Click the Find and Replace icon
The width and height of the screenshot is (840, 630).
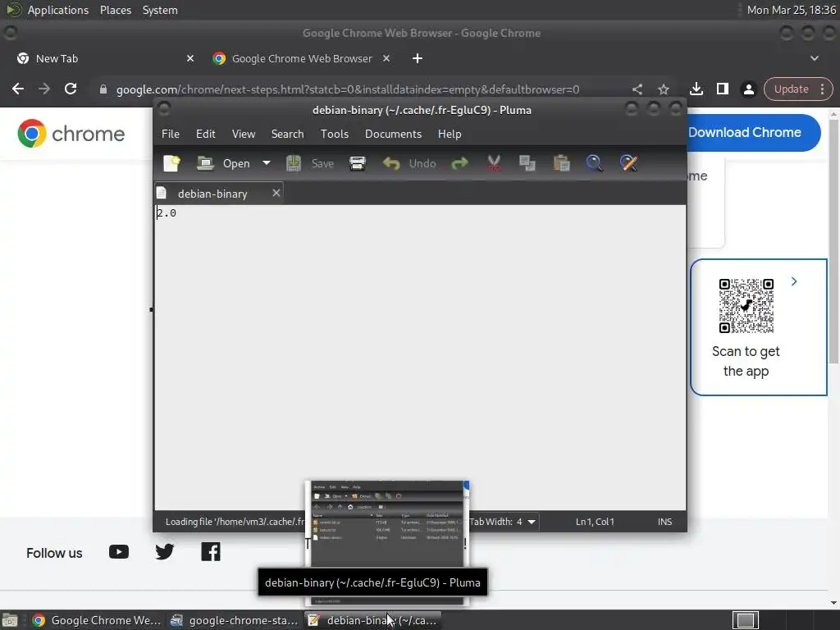click(x=628, y=163)
